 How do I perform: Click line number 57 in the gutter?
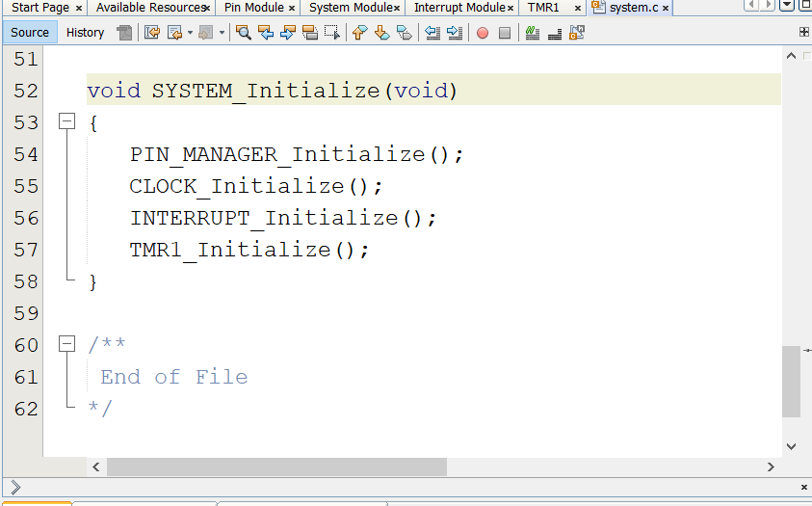[x=26, y=251]
